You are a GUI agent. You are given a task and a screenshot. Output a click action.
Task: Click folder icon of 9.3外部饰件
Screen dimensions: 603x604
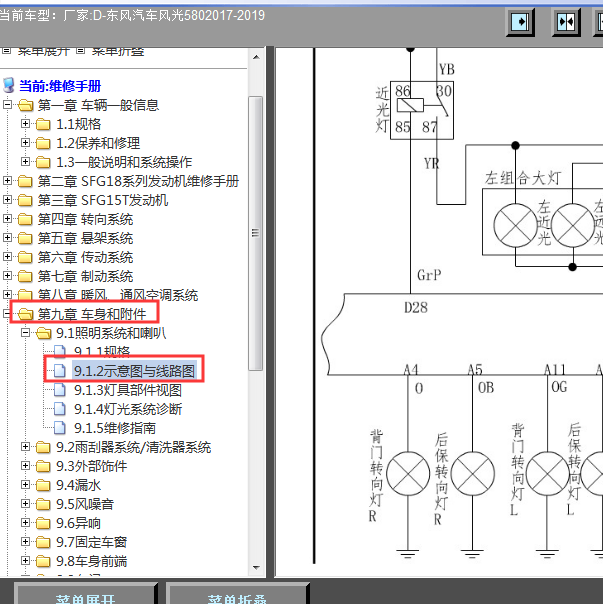point(43,466)
